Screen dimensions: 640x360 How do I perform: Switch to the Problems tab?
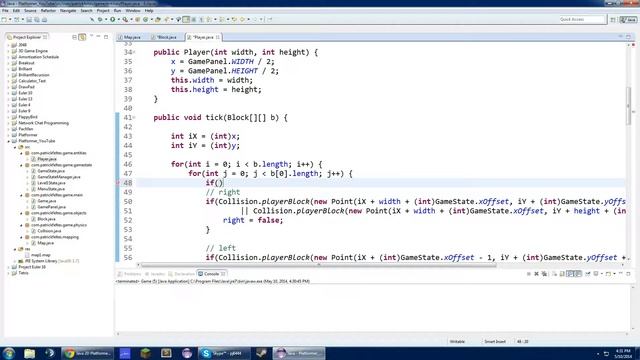[129, 274]
